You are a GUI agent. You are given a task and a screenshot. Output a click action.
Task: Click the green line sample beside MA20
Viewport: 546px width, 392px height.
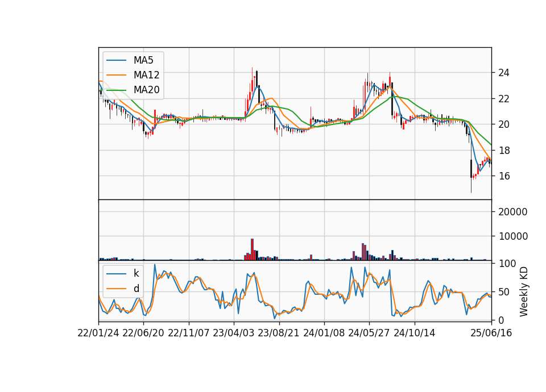click(116, 90)
